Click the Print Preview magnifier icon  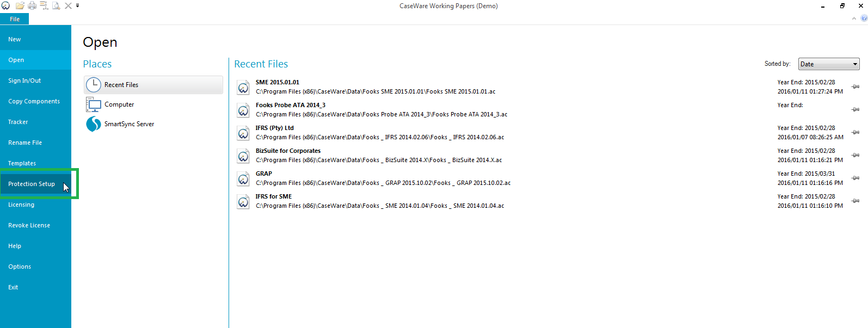tap(56, 6)
